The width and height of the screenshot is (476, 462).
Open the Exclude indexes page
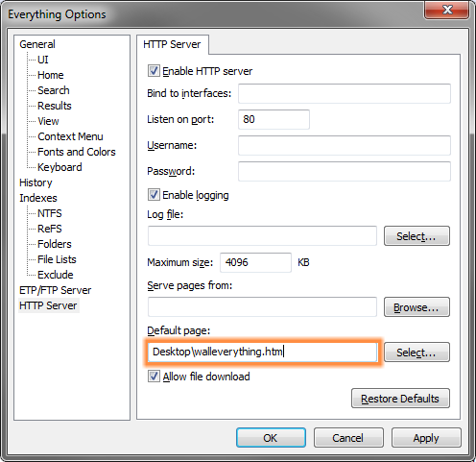point(56,275)
